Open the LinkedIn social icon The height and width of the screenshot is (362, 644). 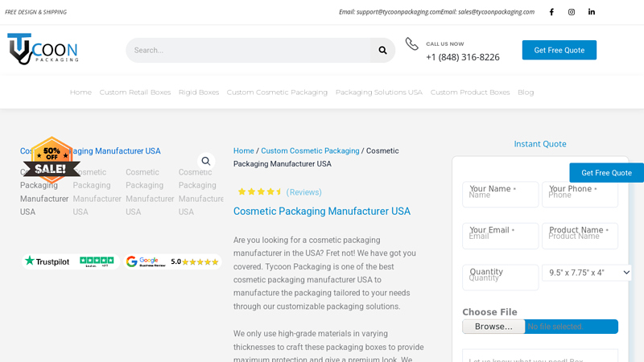pos(592,12)
